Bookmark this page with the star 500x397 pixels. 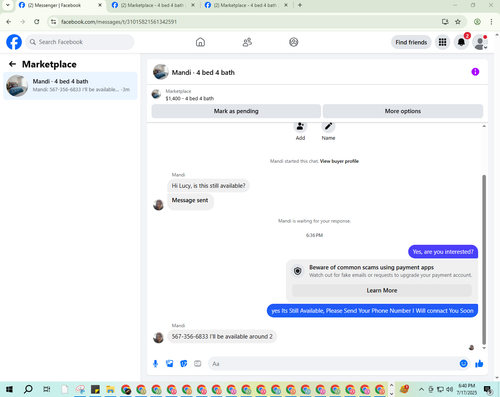click(x=458, y=22)
